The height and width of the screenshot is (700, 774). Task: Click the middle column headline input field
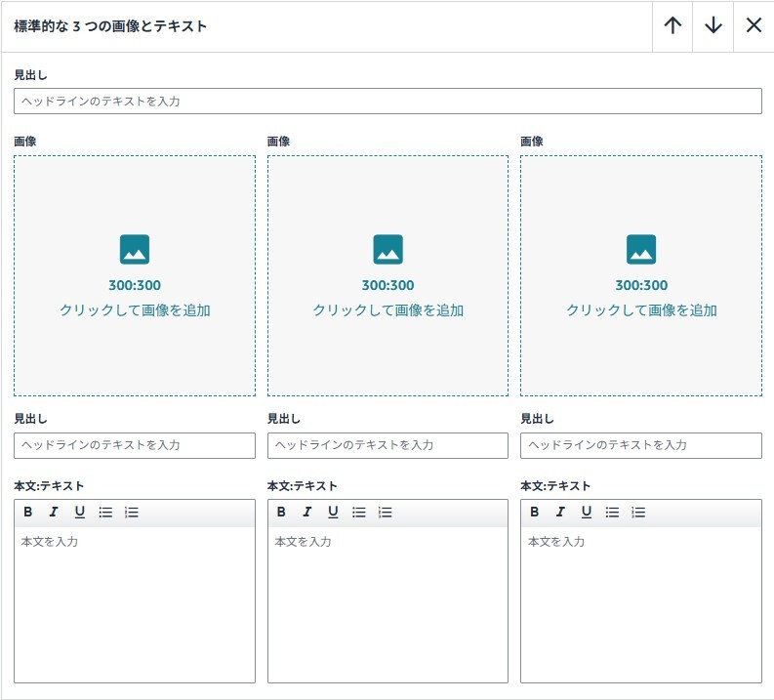tap(387, 445)
